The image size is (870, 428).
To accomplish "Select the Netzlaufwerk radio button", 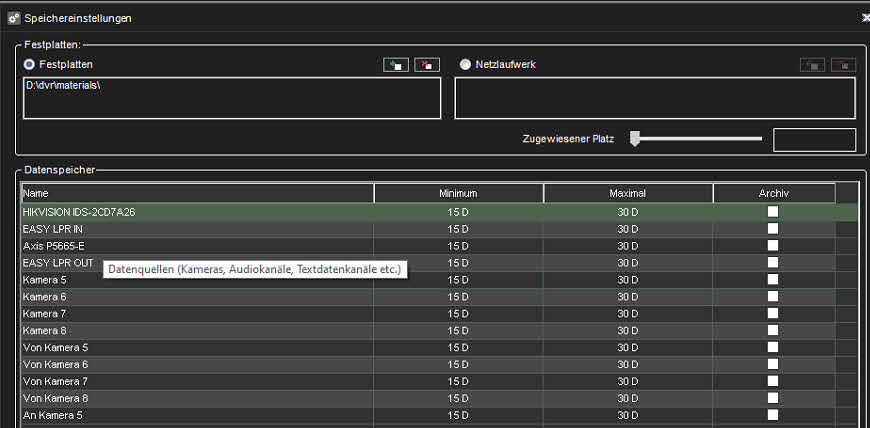I will point(465,64).
